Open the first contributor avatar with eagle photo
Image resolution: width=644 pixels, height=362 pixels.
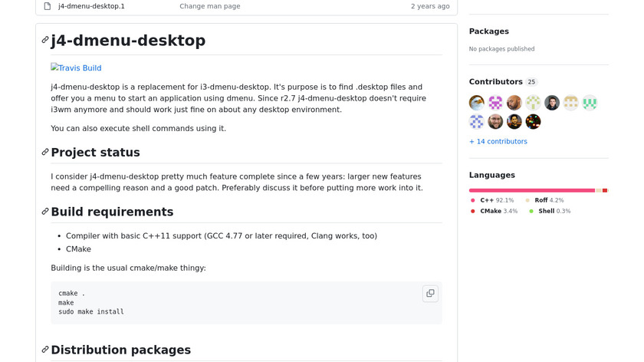[x=476, y=103]
